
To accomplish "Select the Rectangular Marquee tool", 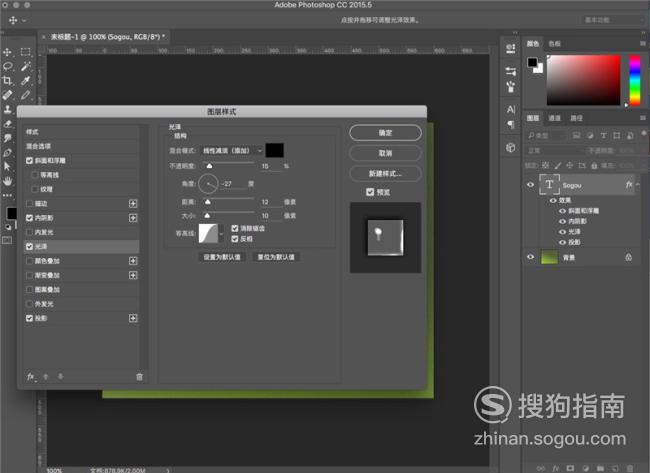I will (26, 52).
